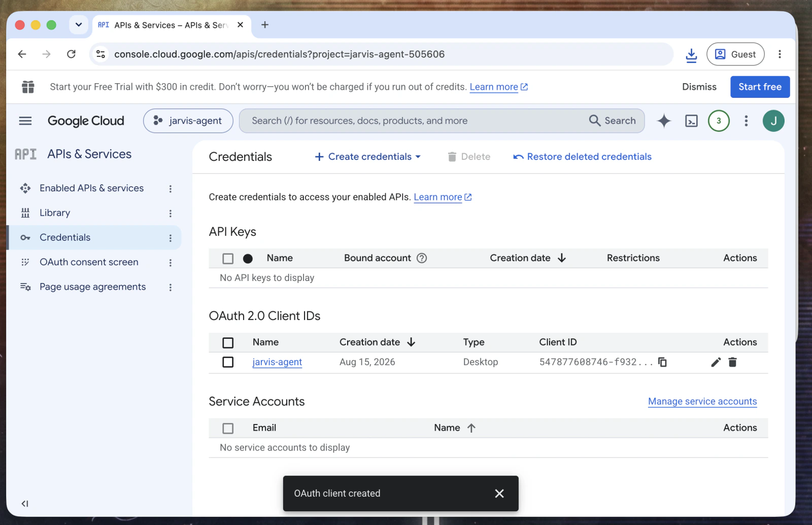Open Chrome three-dot menu
This screenshot has height=525, width=812.
click(780, 54)
